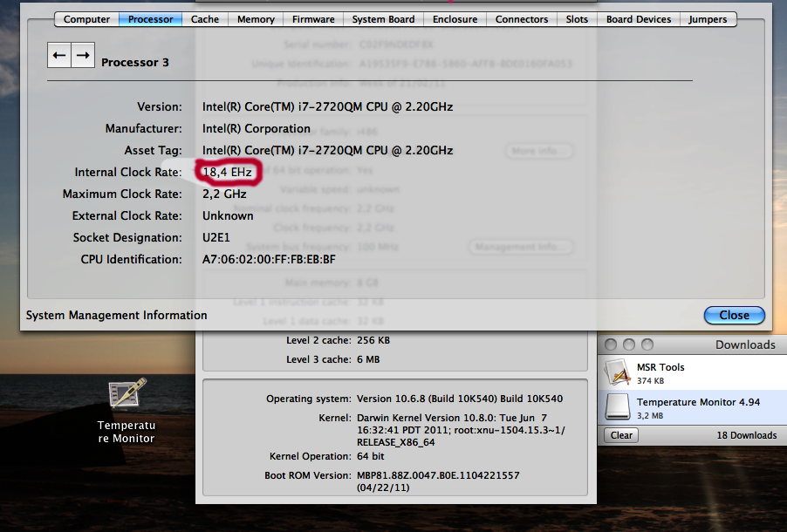787x532 pixels.
Task: Click the System Management Information label
Action: [116, 315]
